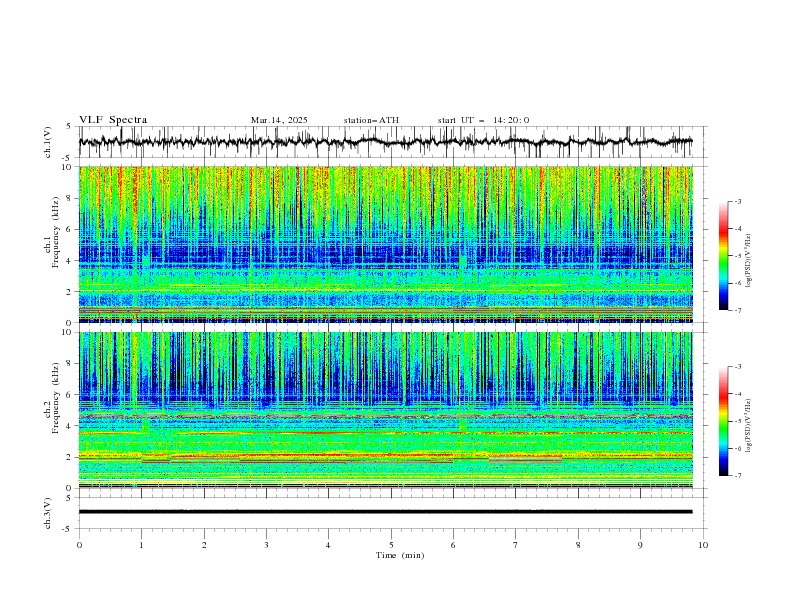Click the "-3" label on ch.1 colorbar
The height and width of the screenshot is (612, 792).
click(x=737, y=201)
